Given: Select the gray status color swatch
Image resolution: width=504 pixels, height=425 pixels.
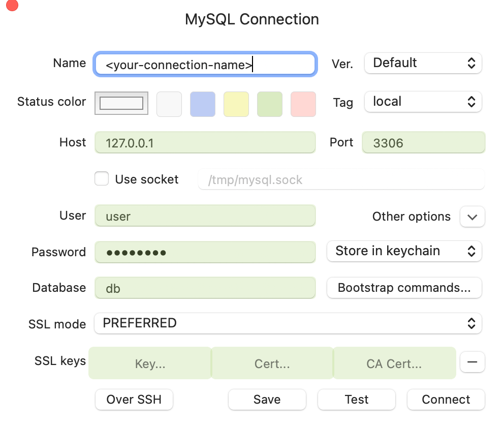Looking at the screenshot, I should point(169,104).
